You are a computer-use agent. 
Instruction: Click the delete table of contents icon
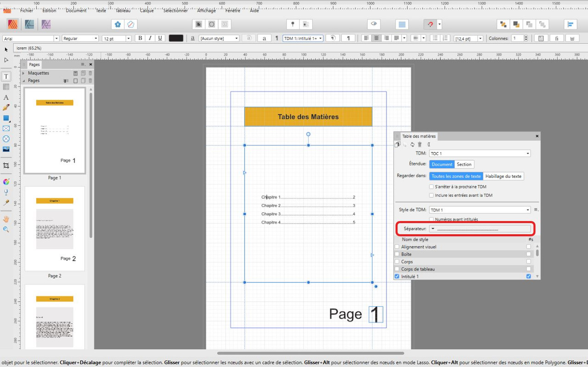click(419, 144)
